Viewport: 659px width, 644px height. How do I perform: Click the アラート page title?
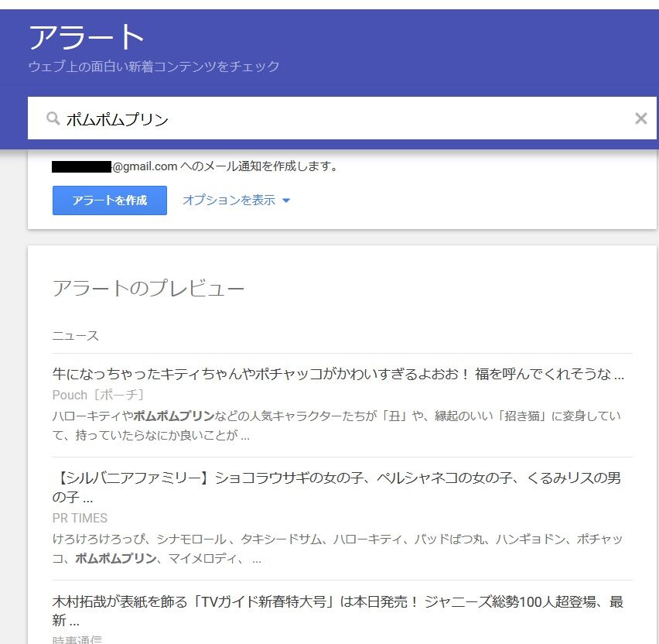pyautogui.click(x=87, y=37)
